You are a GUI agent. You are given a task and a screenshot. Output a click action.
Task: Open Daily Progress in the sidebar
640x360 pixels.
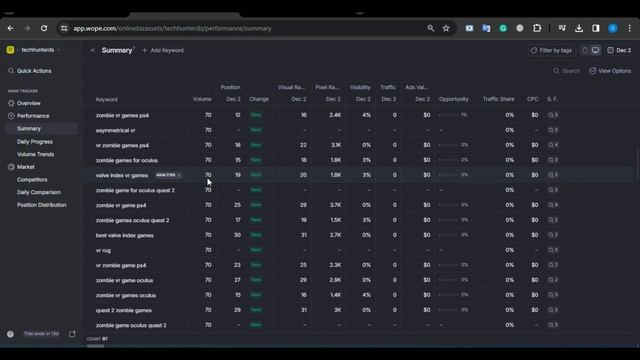click(35, 142)
